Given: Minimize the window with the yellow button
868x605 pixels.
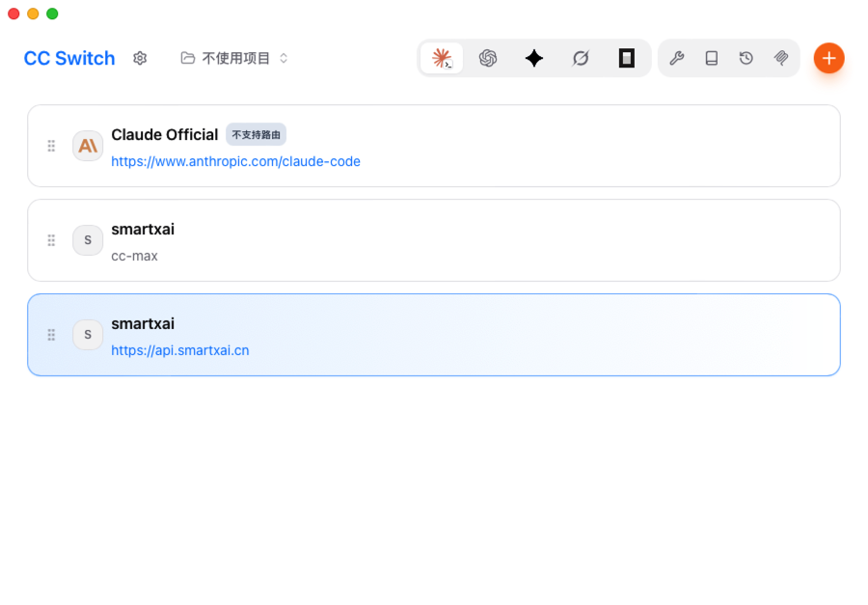Looking at the screenshot, I should point(33,14).
